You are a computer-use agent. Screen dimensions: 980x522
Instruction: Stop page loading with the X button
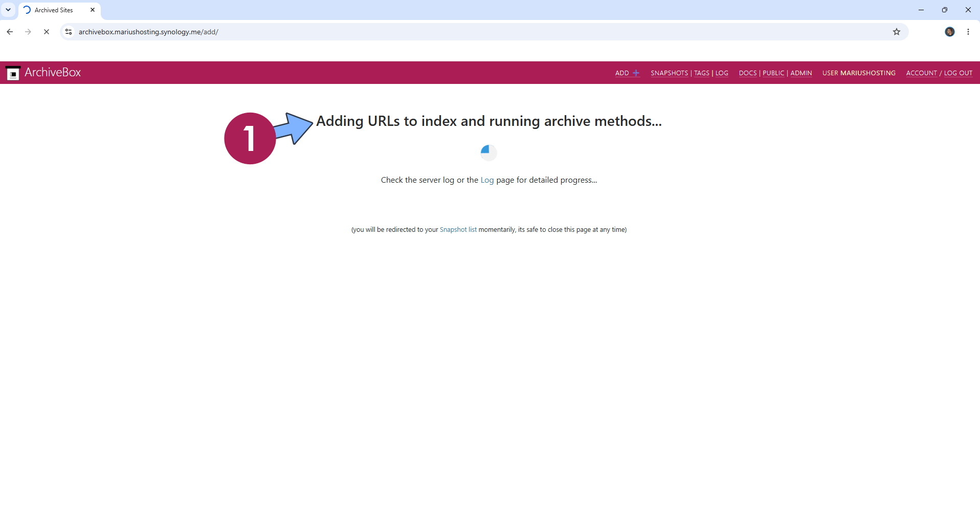click(x=47, y=32)
